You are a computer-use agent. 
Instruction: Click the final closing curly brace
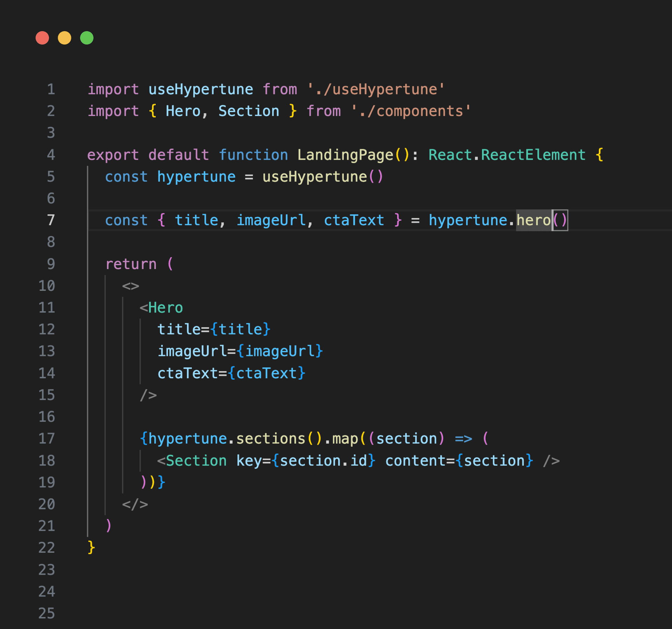pyautogui.click(x=91, y=547)
